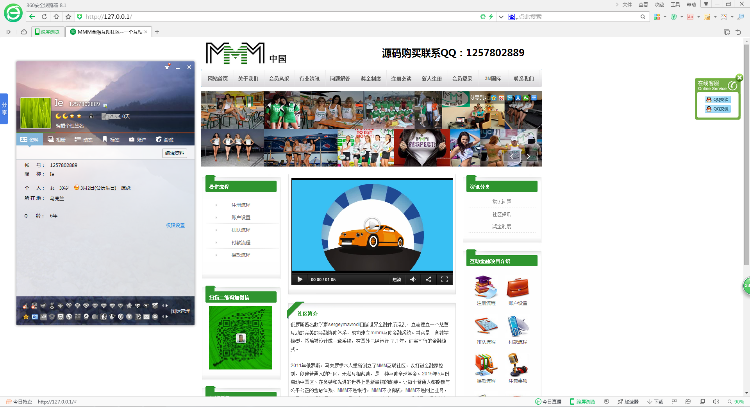Click the orange toolbar extension icon
Image resolution: width=750 pixels, height=407 pixels.
[x=707, y=16]
